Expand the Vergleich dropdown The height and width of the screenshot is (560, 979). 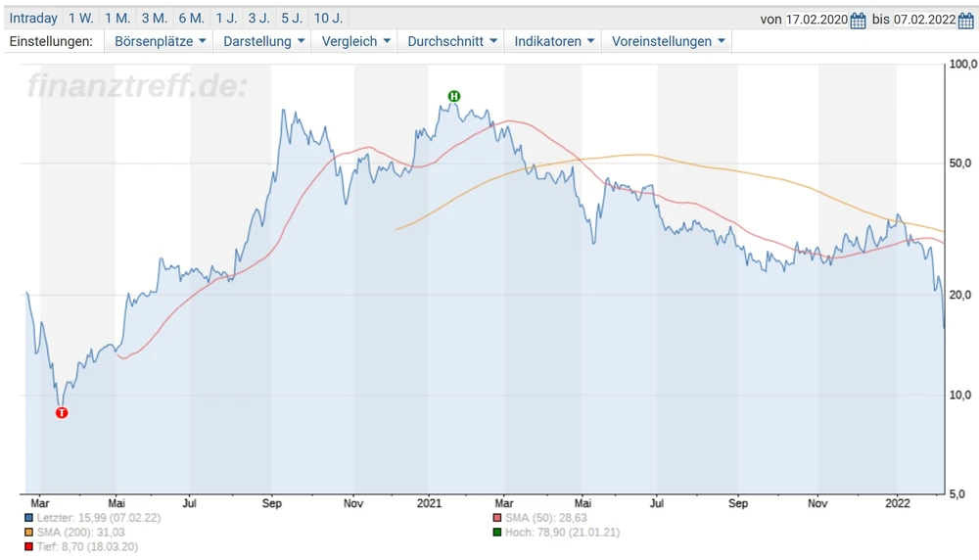356,41
